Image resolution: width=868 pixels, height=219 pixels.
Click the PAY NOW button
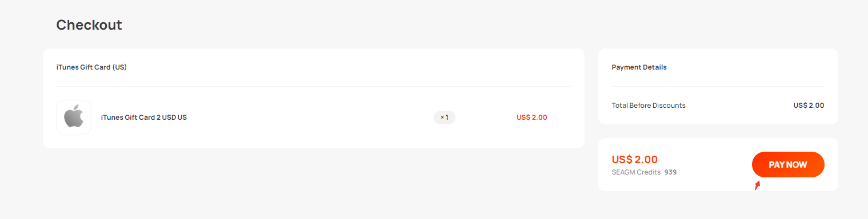click(788, 165)
